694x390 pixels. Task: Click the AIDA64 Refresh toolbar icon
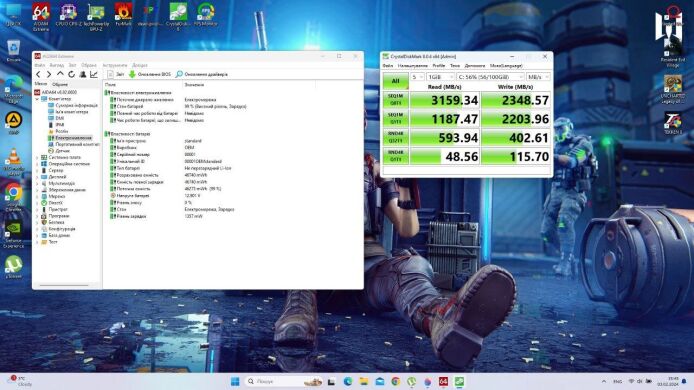[71, 74]
